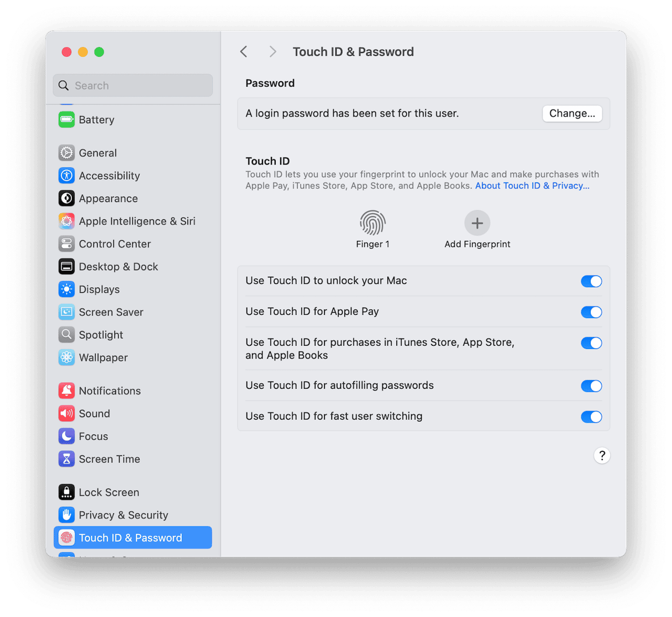Screen dimensions: 672x617
Task: Click the Spotlight magnifier icon
Action: click(x=66, y=334)
